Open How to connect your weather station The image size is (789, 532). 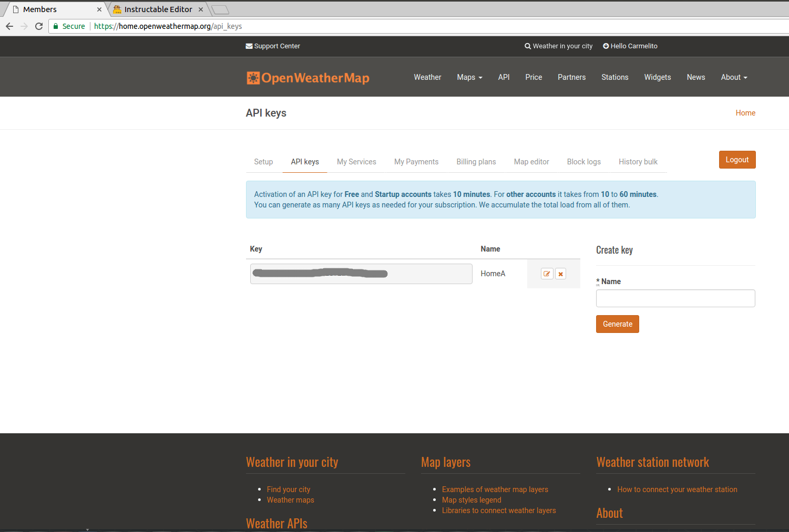click(x=677, y=489)
